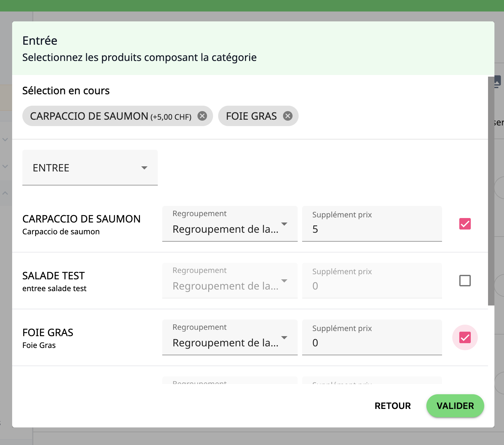
Task: Check the SALADE TEST checkbox
Action: tap(465, 281)
